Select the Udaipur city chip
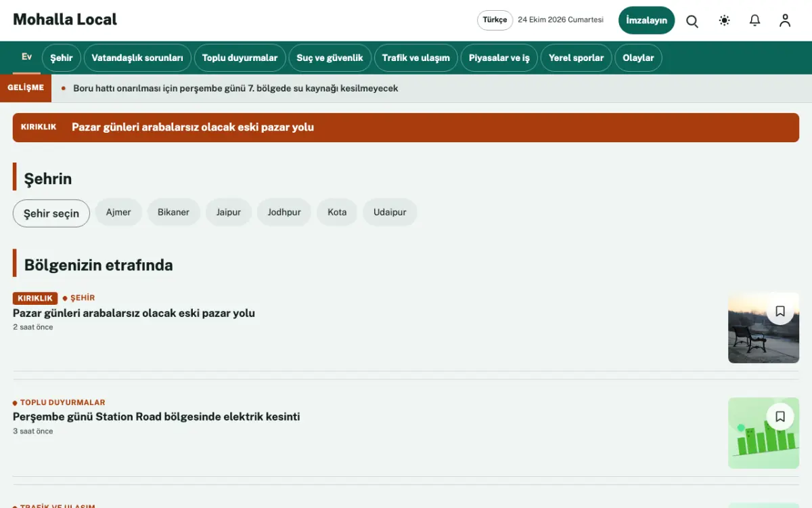The image size is (812, 508). pos(390,212)
